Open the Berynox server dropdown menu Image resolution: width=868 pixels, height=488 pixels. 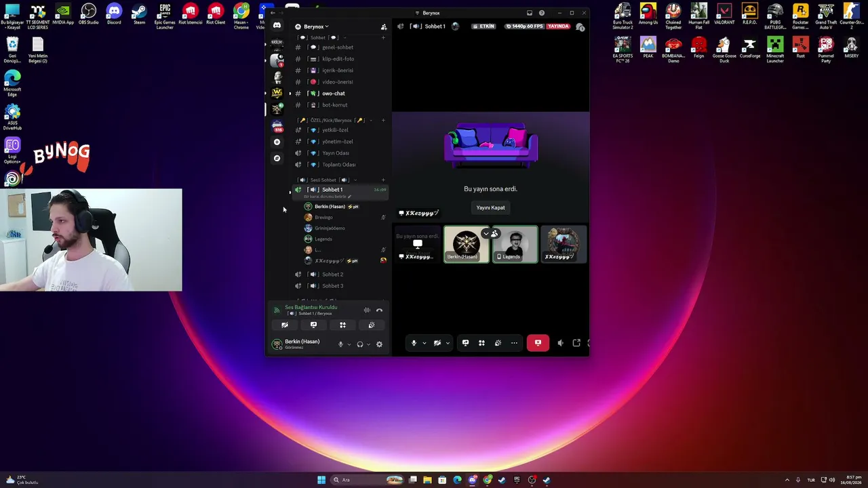coord(315,26)
